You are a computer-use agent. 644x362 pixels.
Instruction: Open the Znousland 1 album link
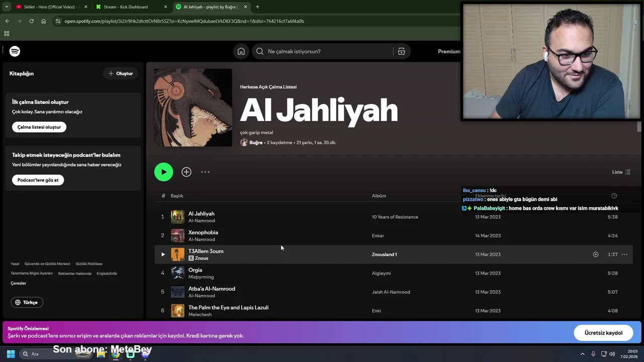pyautogui.click(x=384, y=254)
